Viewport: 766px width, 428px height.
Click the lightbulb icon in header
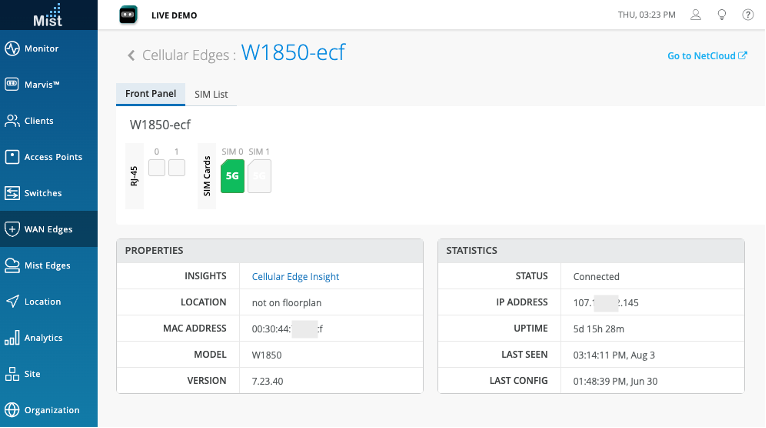[x=722, y=15]
